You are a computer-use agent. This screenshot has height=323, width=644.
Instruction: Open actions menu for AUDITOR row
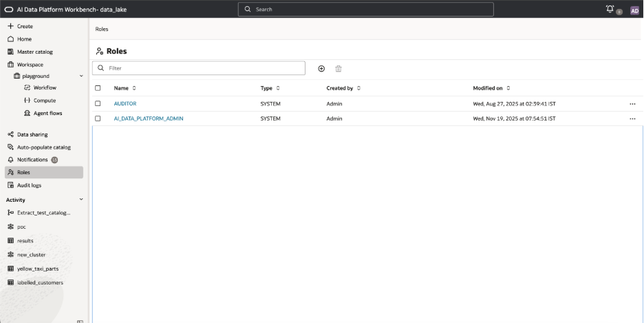pyautogui.click(x=632, y=104)
